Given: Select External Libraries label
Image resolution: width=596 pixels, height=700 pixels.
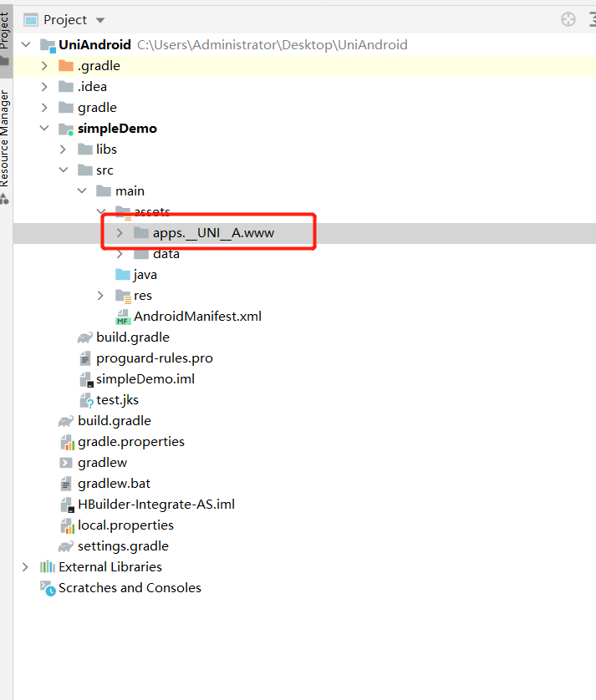Looking at the screenshot, I should pyautogui.click(x=110, y=567).
